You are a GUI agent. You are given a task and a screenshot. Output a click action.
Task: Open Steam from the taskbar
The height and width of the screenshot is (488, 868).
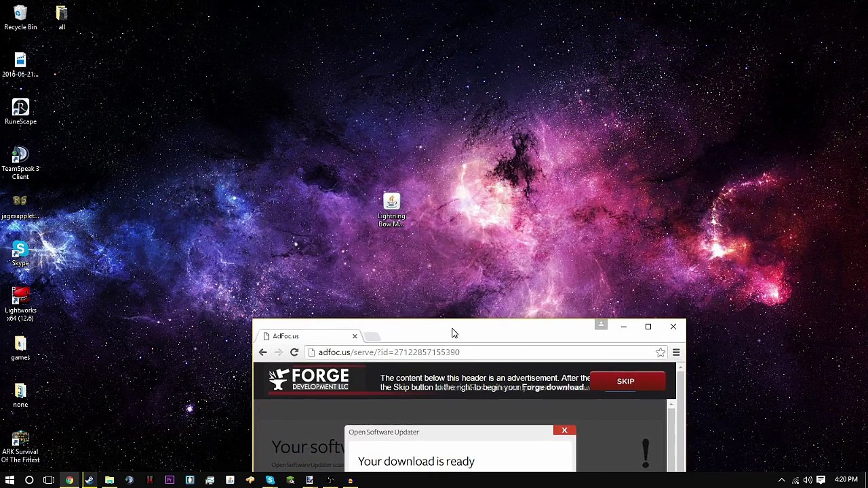[x=89, y=480]
